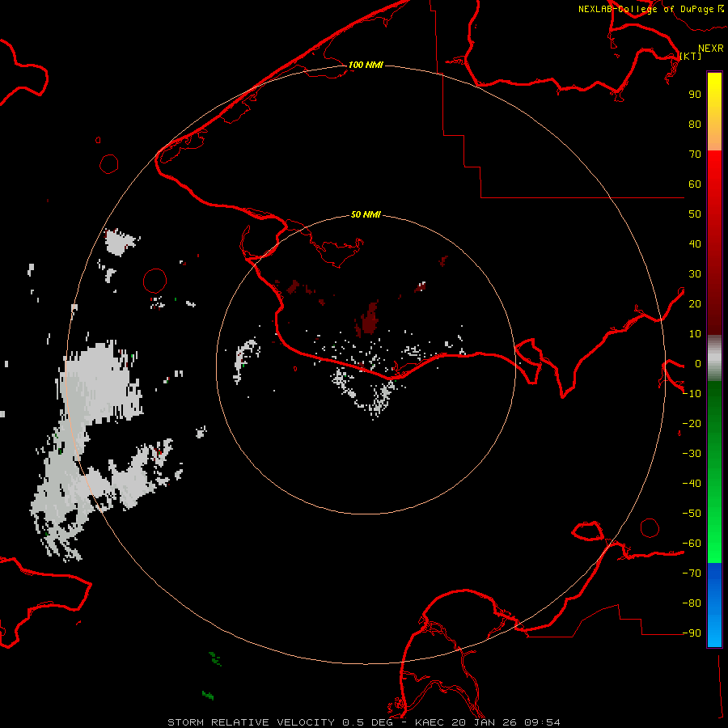Click the -10 scale value
Viewport: 728px width, 728px height.
coord(692,394)
